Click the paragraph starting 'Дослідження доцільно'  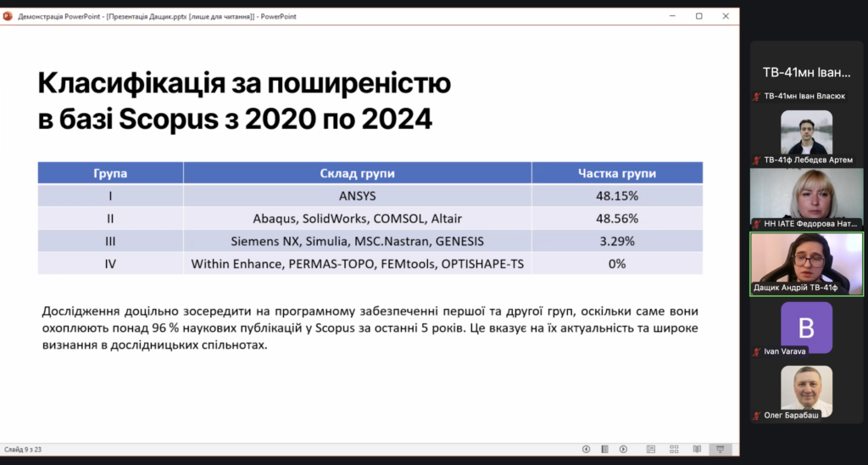[370, 328]
